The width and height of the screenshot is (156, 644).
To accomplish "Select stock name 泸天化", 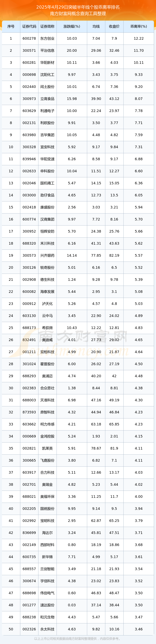I will [47, 304].
